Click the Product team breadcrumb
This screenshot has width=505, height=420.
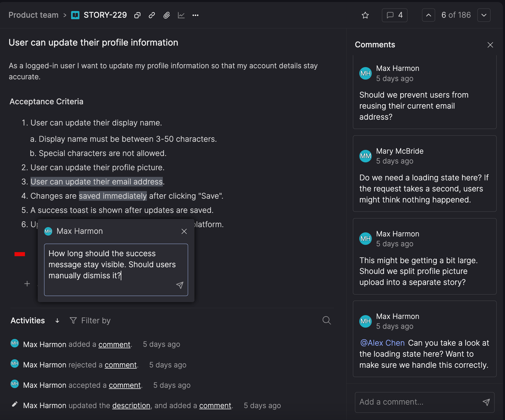(34, 15)
